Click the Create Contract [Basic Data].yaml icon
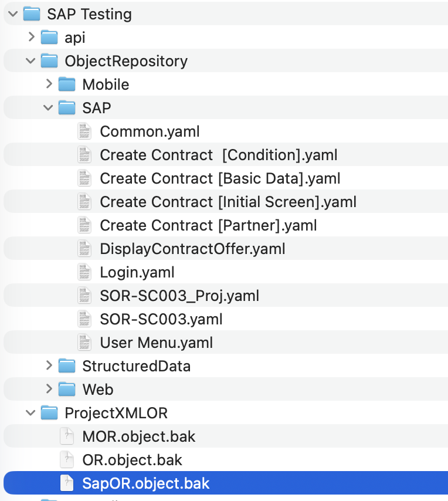448x501 pixels. coord(84,178)
